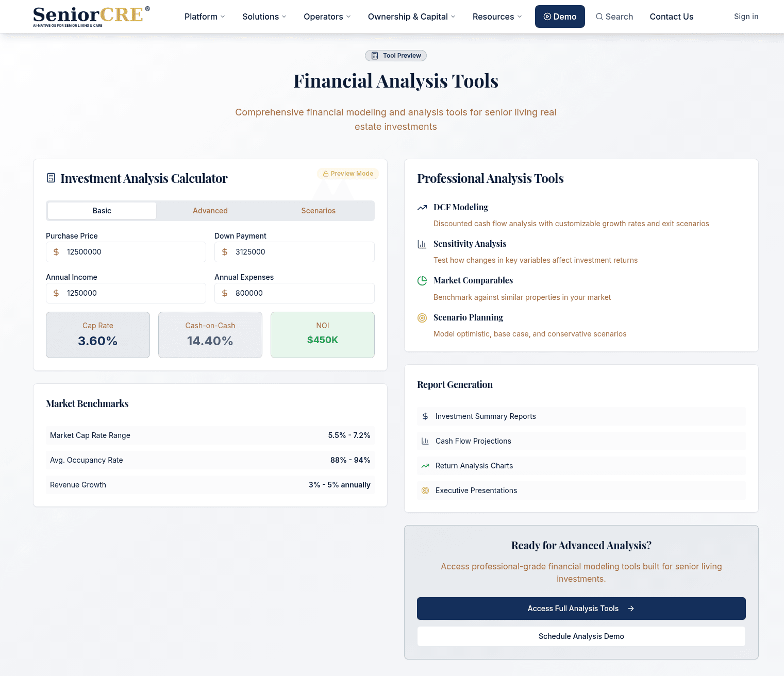Switch to the Scenarios tab
This screenshot has height=676, width=784.
[x=319, y=211]
